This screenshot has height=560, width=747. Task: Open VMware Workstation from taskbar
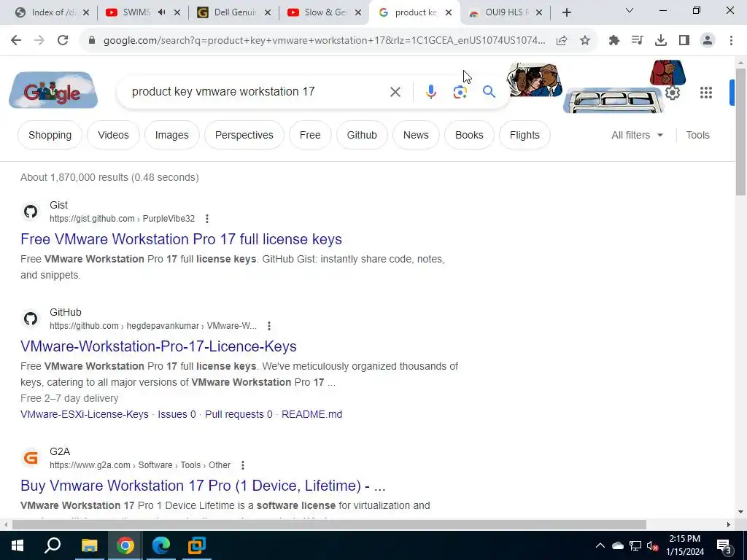[x=196, y=545]
